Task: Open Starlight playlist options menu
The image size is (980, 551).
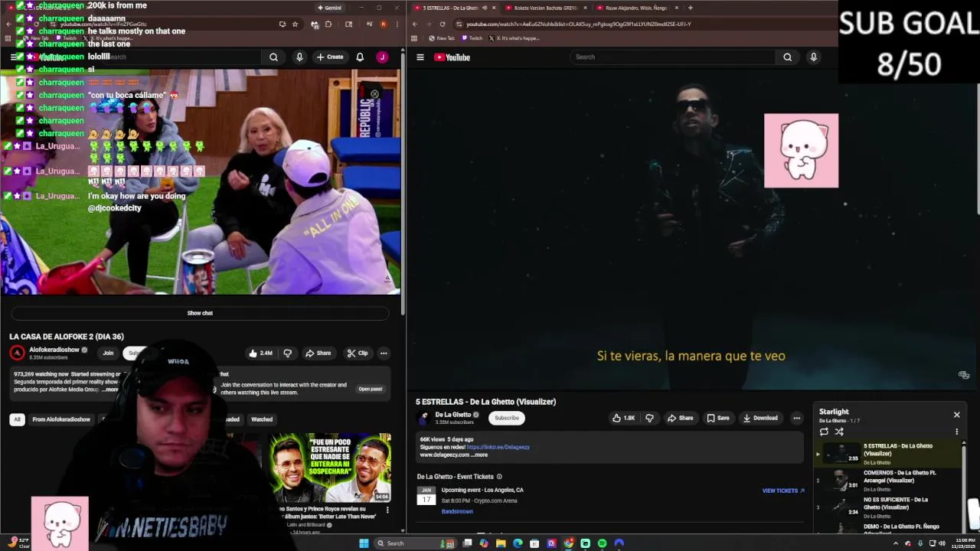Action: click(x=956, y=432)
